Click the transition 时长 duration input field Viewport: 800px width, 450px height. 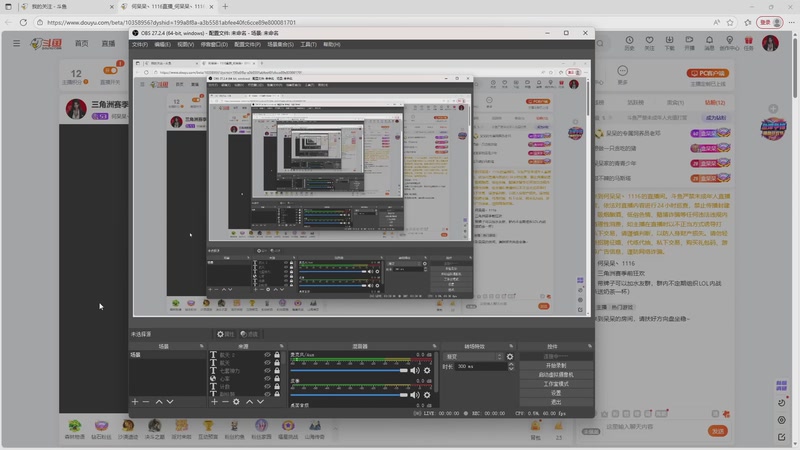481,366
